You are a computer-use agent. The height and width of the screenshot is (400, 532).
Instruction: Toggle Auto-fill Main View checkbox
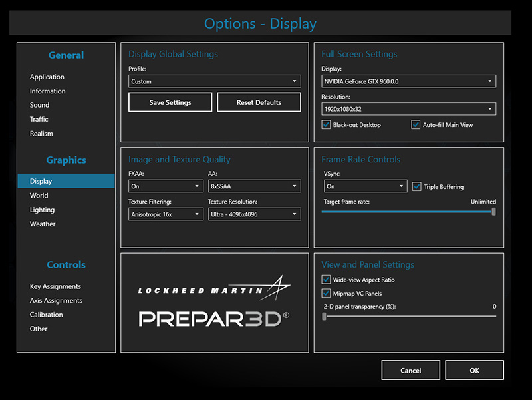pos(416,125)
